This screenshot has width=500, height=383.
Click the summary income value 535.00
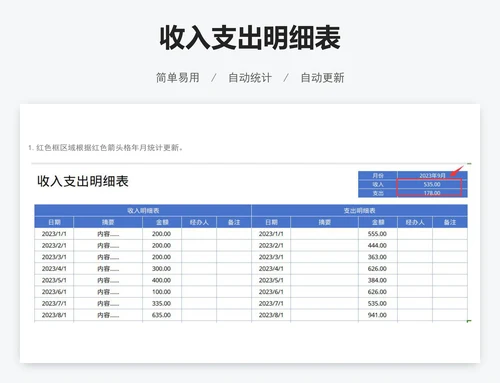click(432, 184)
